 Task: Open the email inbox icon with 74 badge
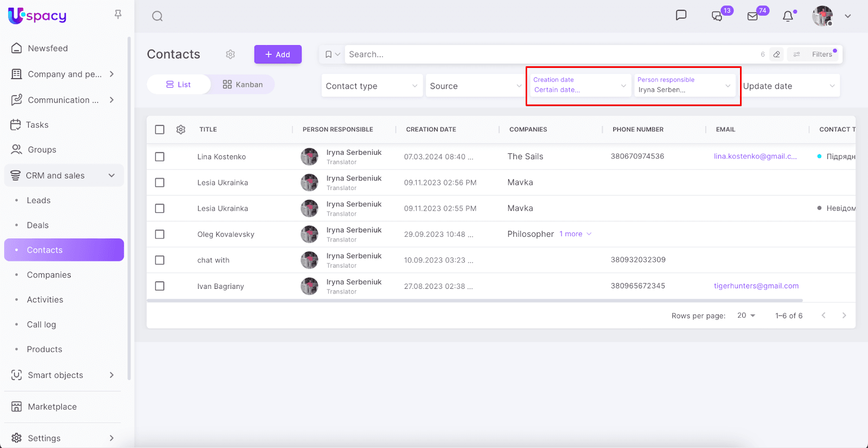pos(753,16)
